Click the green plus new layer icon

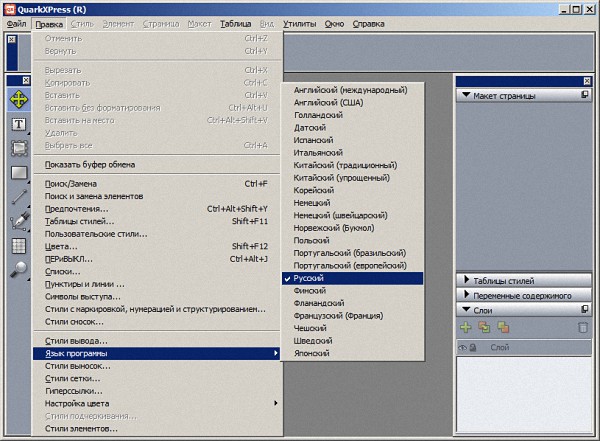click(x=466, y=327)
